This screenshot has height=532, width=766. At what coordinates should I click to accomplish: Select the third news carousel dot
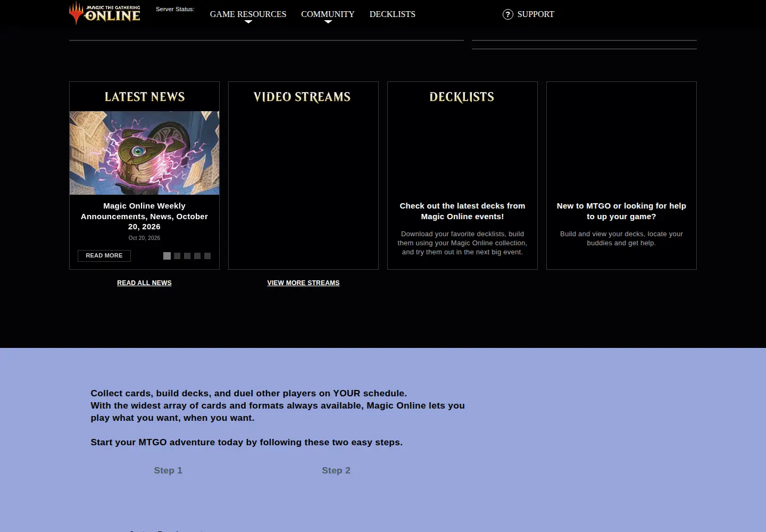187,256
